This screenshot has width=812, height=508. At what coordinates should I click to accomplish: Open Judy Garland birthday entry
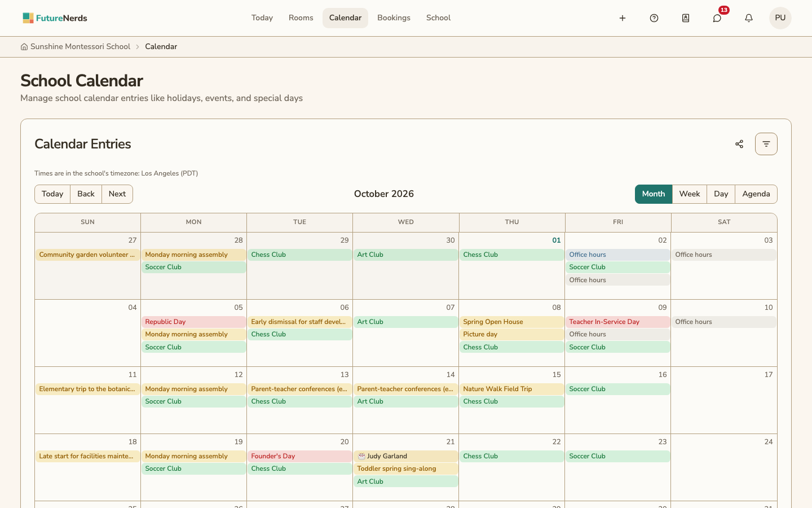pos(406,456)
